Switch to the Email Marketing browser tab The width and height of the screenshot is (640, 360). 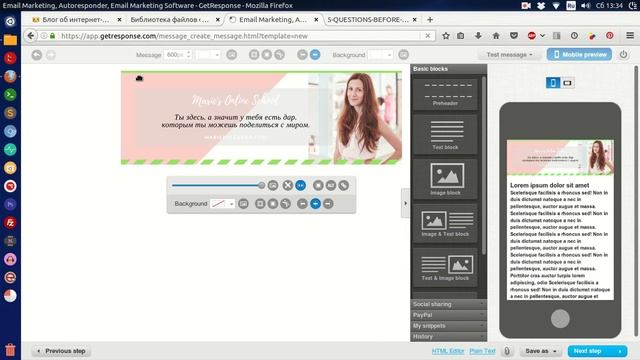pos(273,20)
